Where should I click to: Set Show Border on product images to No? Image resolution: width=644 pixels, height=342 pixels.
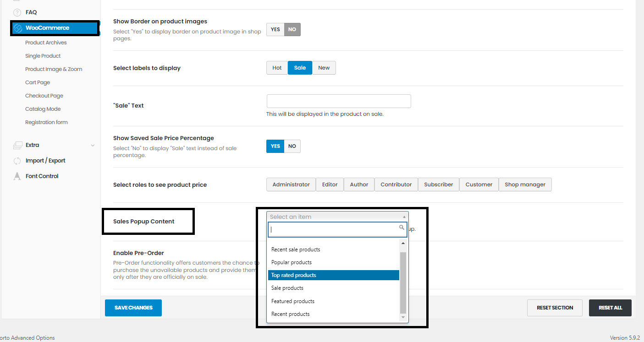tap(292, 29)
